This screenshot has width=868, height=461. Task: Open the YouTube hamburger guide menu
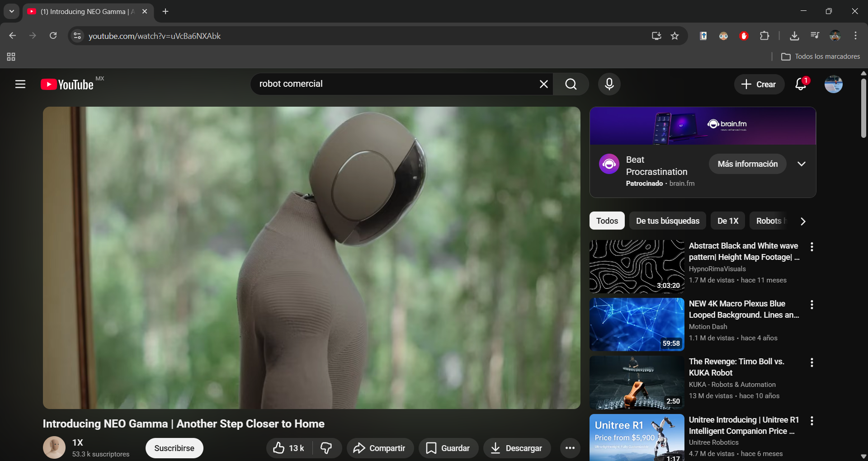[x=20, y=84]
